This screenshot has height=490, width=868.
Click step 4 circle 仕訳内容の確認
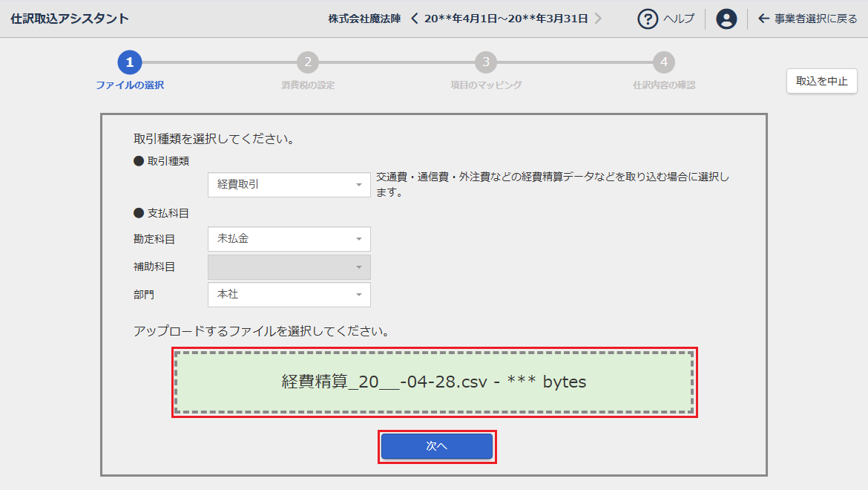click(664, 62)
